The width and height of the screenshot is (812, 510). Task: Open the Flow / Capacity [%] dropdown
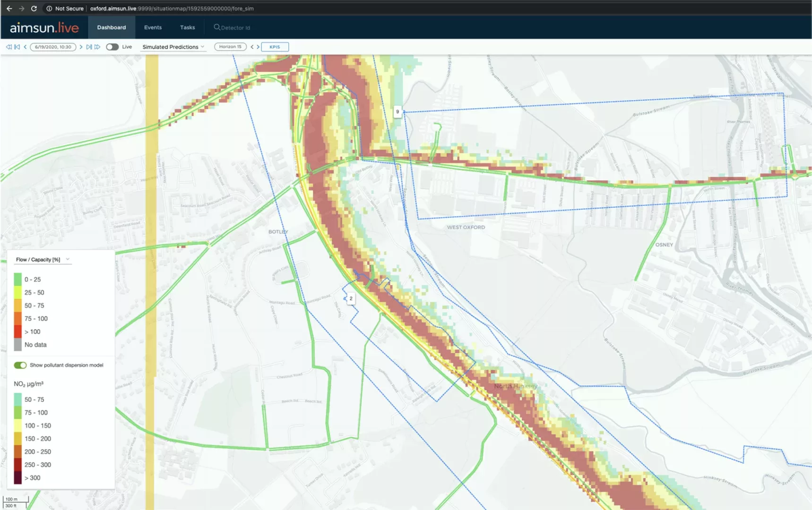tap(43, 259)
